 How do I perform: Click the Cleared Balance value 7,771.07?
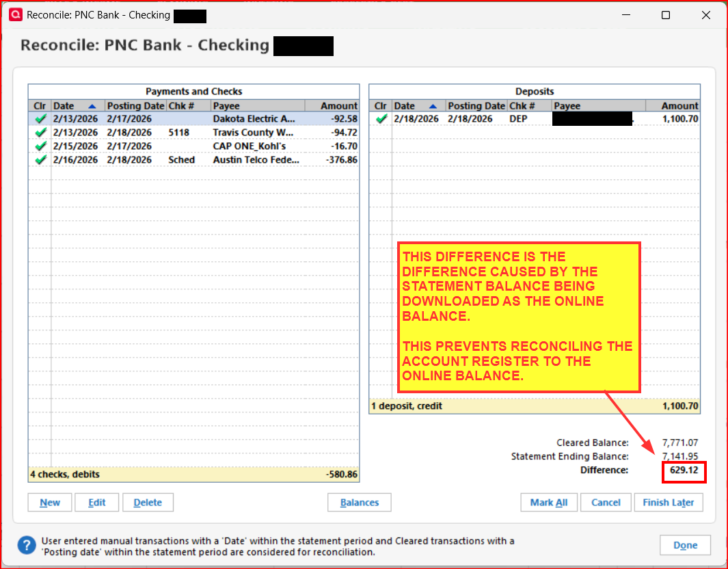pyautogui.click(x=680, y=442)
